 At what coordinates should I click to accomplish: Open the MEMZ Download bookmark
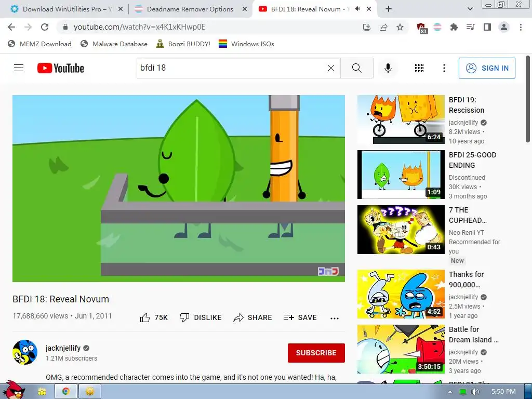click(x=39, y=44)
